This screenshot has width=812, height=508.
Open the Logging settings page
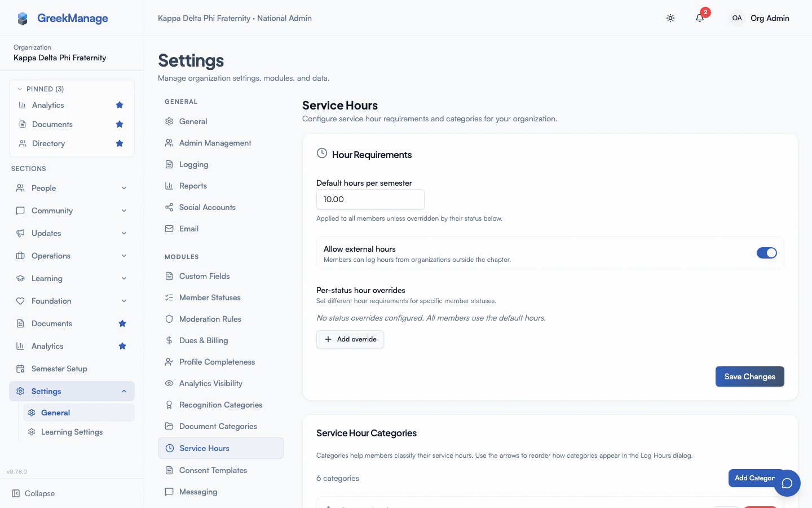[x=221, y=164]
